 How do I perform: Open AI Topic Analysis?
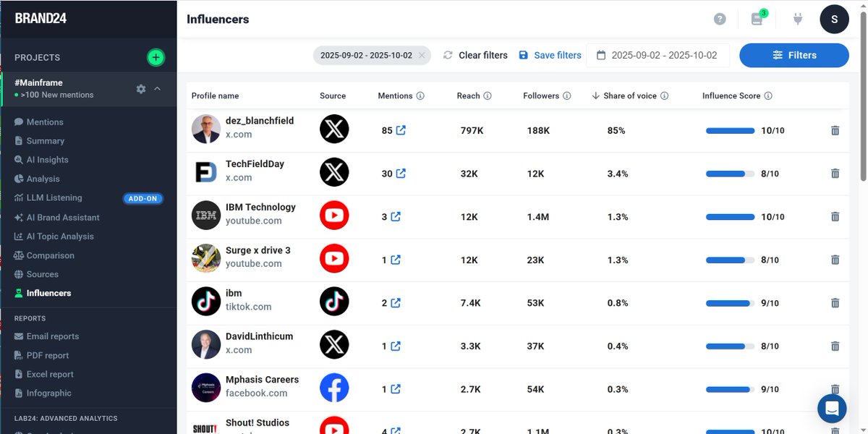pos(60,236)
